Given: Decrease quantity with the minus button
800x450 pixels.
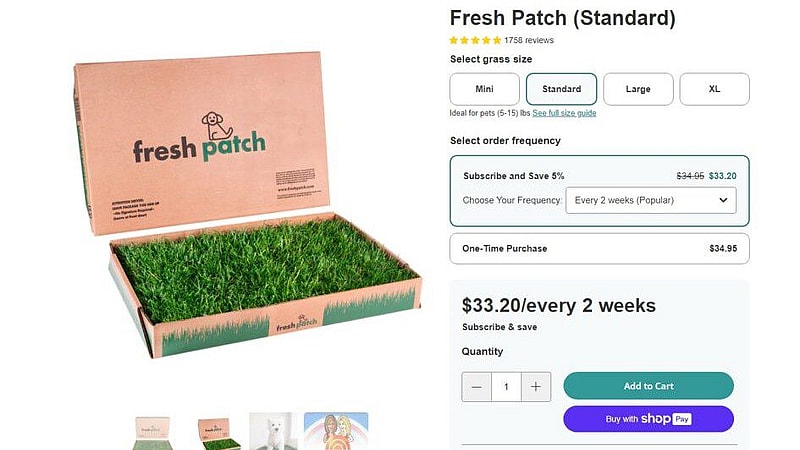Looking at the screenshot, I should click(477, 387).
